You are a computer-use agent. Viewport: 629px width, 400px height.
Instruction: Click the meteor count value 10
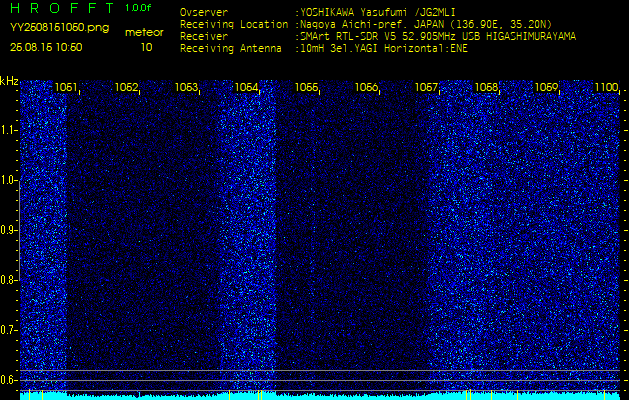(146, 47)
